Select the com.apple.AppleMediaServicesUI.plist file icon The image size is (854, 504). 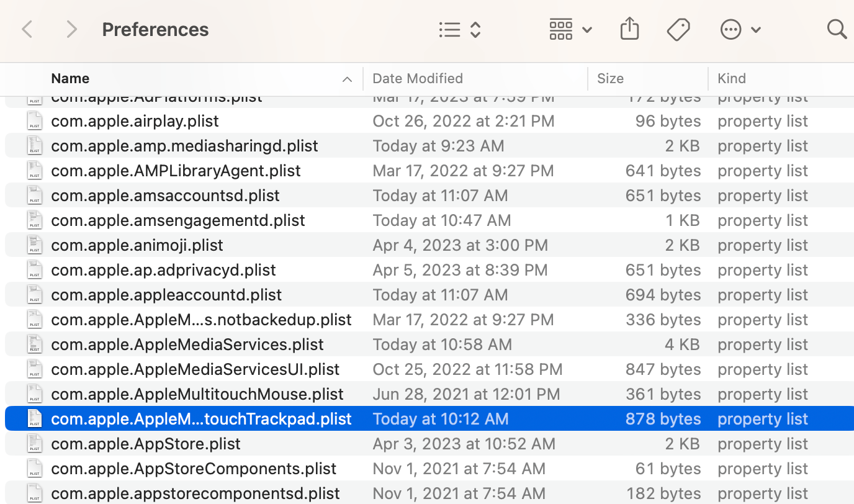35,369
